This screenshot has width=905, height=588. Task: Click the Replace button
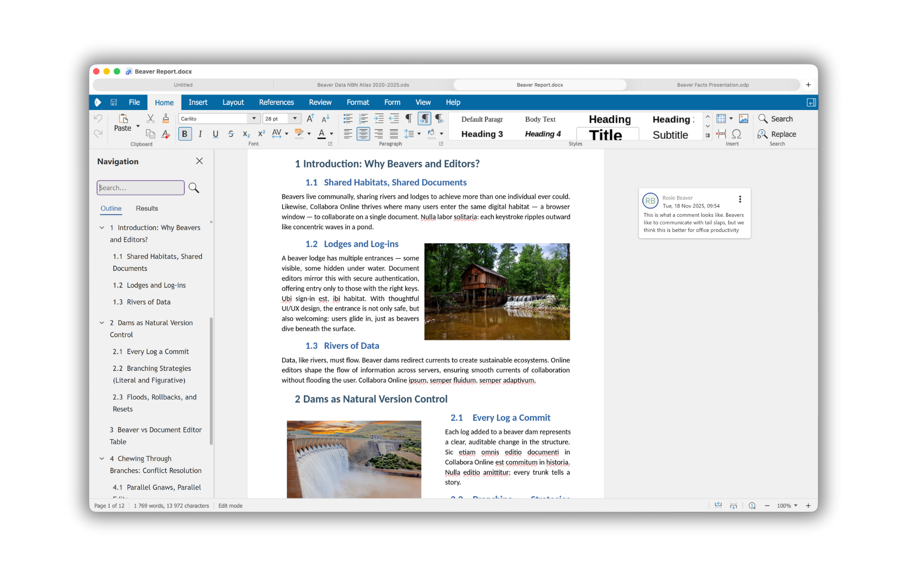pyautogui.click(x=777, y=134)
